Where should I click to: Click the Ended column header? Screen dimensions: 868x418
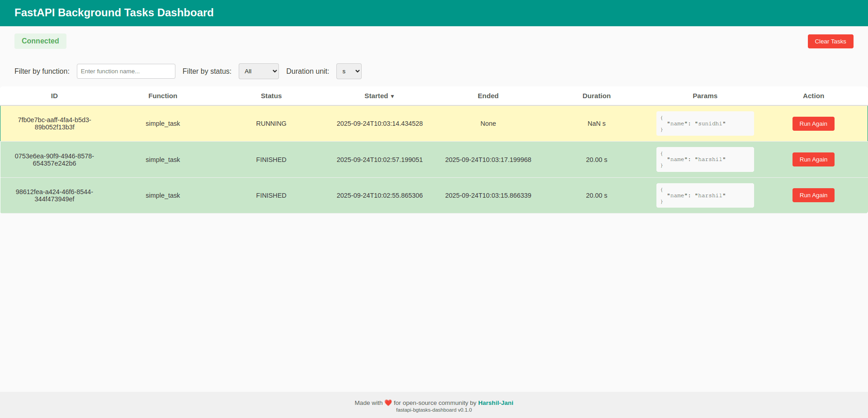coord(488,96)
